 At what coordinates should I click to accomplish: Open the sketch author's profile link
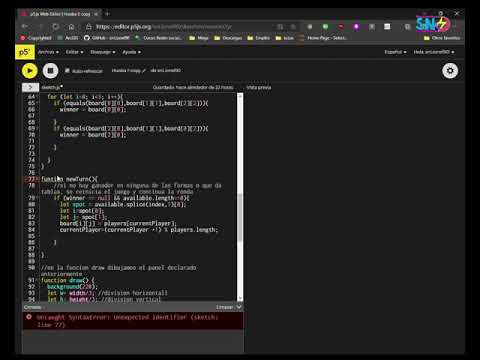click(168, 70)
